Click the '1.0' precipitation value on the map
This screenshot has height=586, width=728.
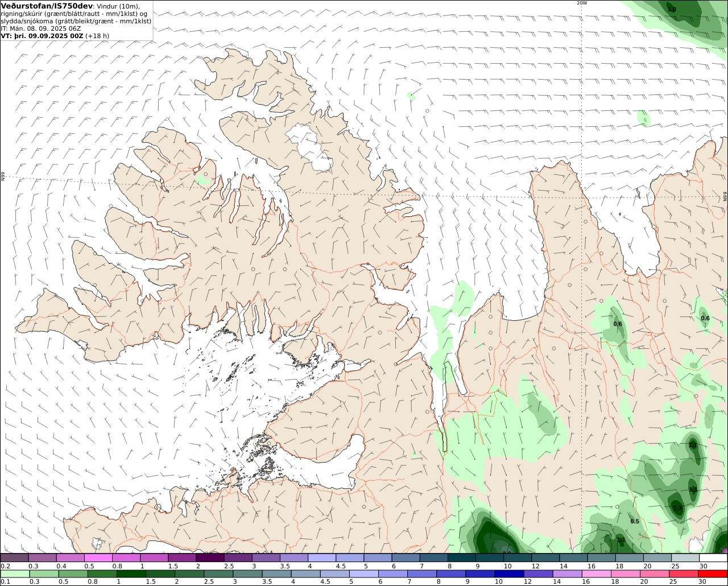(x=672, y=10)
